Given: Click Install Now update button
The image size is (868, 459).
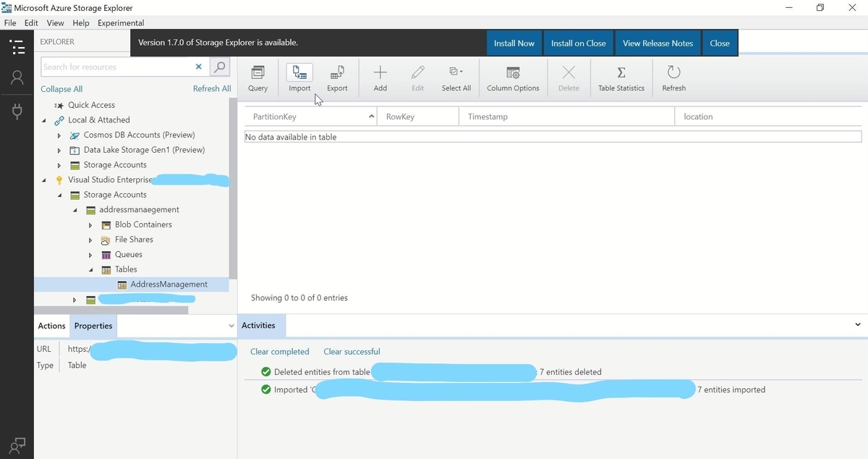Looking at the screenshot, I should click(514, 43).
